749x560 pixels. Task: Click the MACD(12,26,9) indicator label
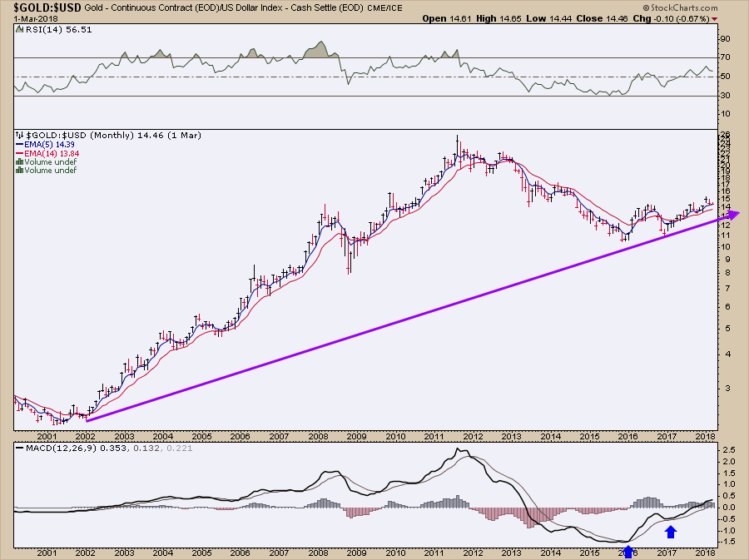[63, 448]
